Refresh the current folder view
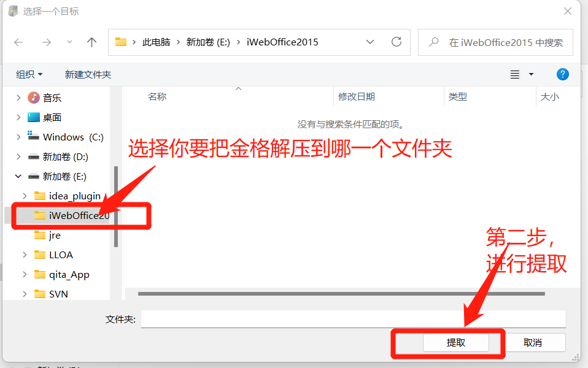588x368 pixels. click(397, 42)
